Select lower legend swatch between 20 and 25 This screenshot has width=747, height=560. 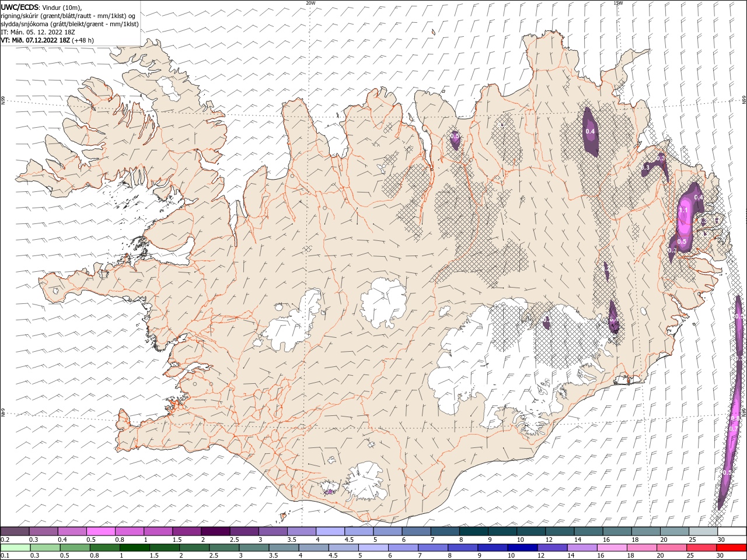(x=671, y=548)
